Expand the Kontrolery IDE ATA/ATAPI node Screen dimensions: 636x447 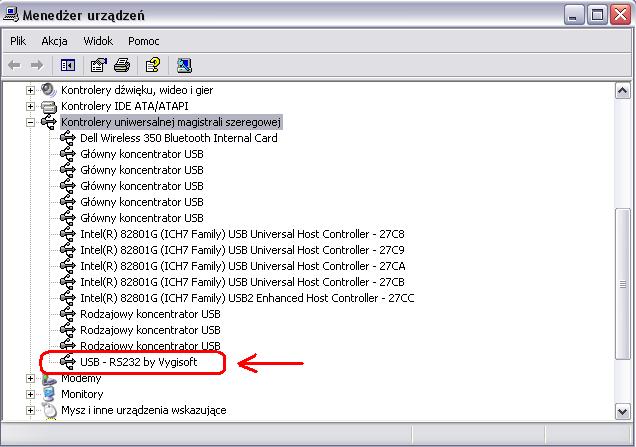29,106
